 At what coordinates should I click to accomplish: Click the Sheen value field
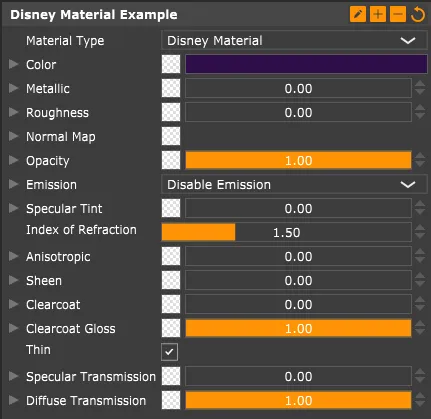(298, 280)
